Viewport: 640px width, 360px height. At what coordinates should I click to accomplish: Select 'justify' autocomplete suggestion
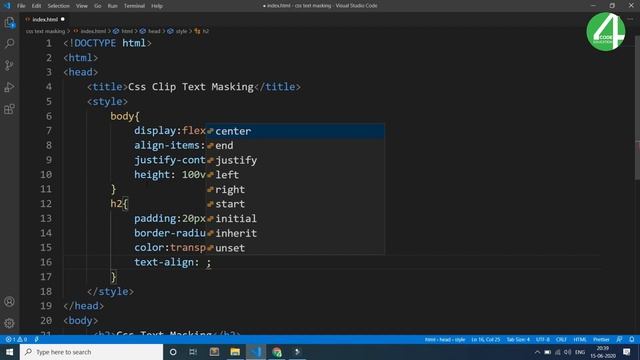click(295, 160)
